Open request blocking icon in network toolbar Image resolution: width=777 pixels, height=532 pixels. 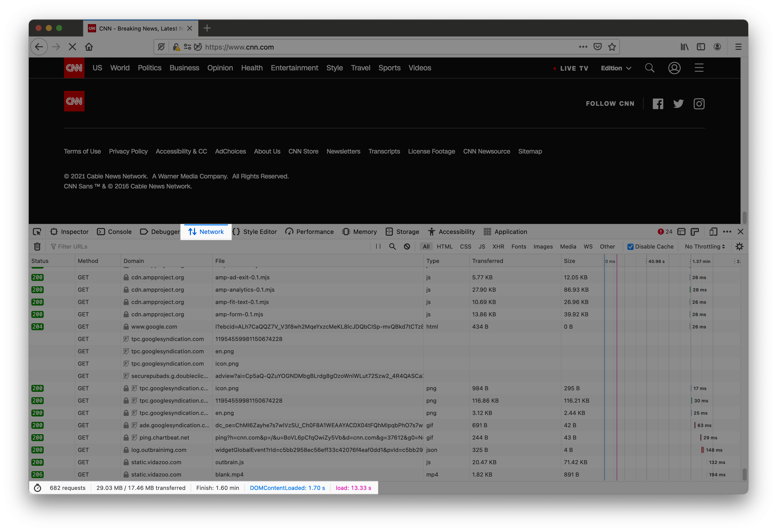coord(407,247)
